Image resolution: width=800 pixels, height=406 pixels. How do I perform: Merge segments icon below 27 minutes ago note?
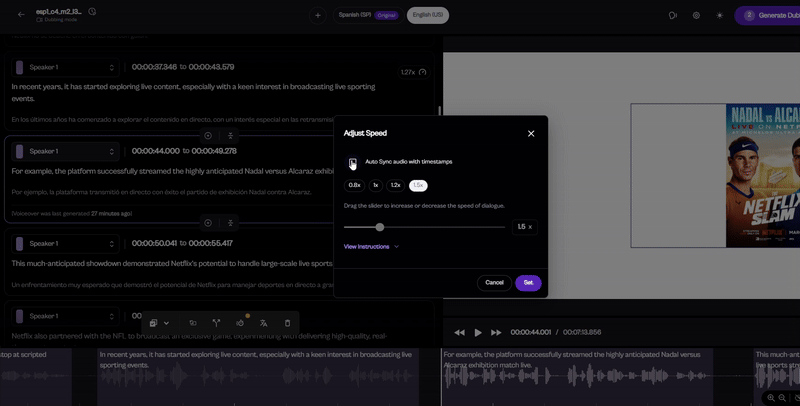[x=231, y=223]
